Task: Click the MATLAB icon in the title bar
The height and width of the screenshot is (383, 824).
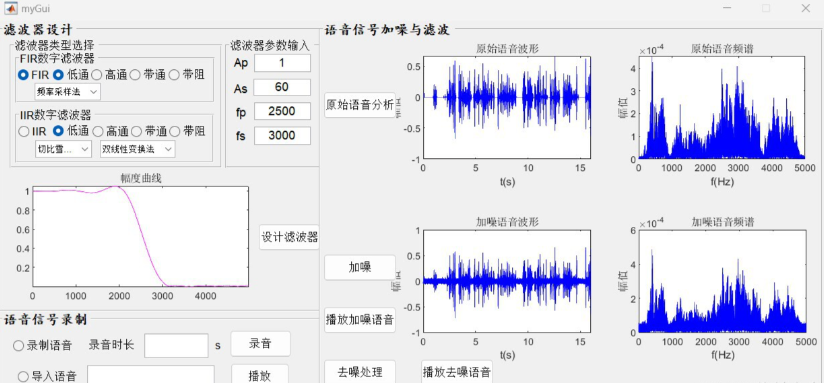Action: click(10, 8)
